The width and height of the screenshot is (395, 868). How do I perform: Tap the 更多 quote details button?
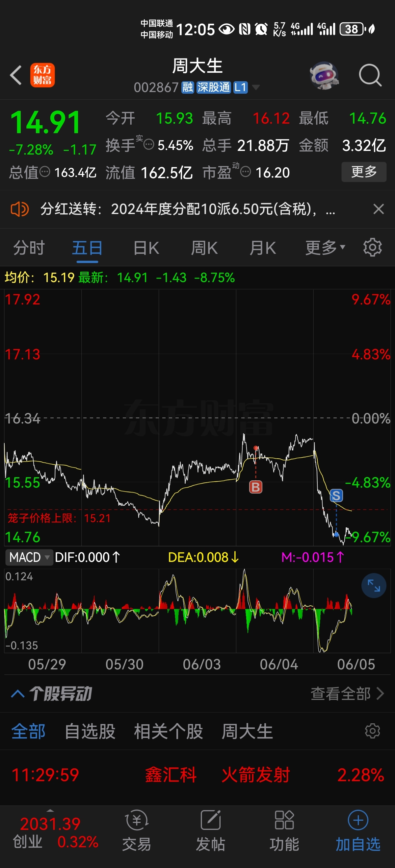click(364, 172)
